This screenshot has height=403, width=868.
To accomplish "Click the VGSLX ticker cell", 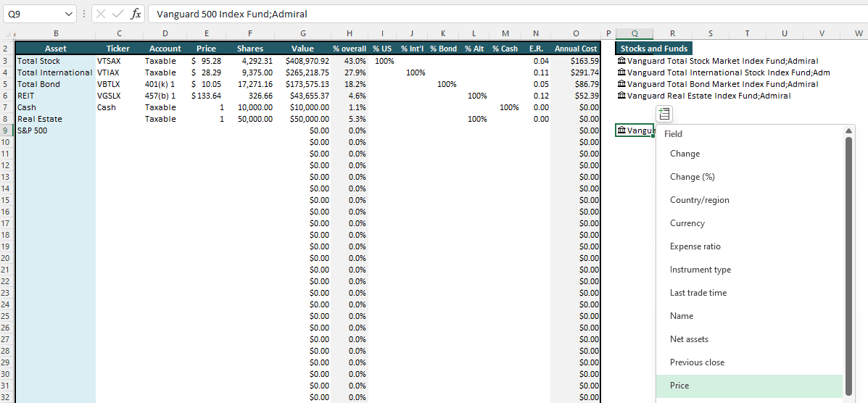I will pos(118,96).
